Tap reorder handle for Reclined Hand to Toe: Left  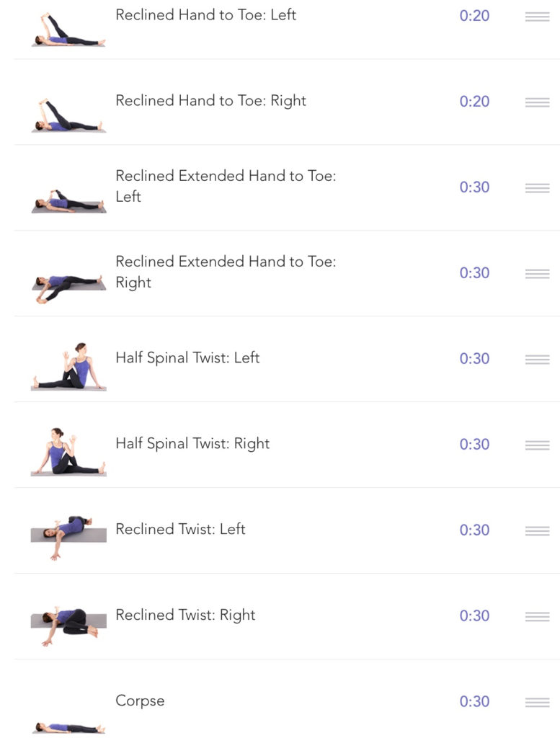click(537, 17)
